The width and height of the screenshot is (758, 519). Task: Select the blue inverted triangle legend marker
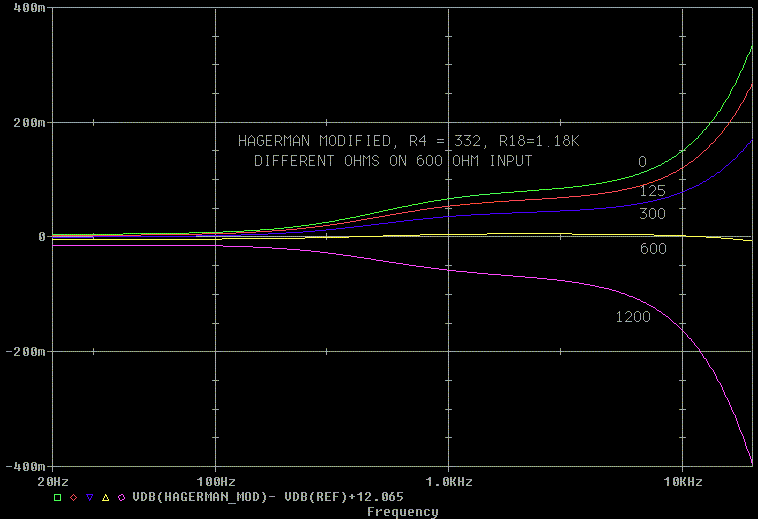point(89,497)
